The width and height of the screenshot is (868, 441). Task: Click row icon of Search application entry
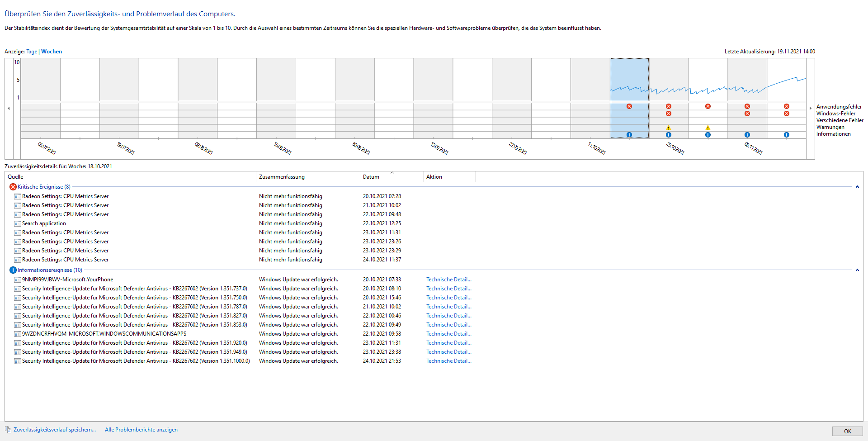coord(18,223)
